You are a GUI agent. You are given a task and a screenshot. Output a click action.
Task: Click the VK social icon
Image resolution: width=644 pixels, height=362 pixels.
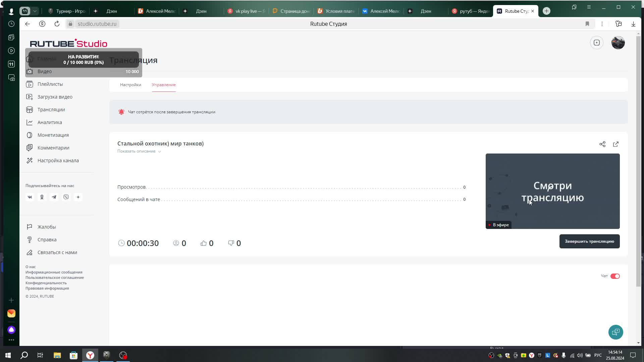tap(30, 197)
